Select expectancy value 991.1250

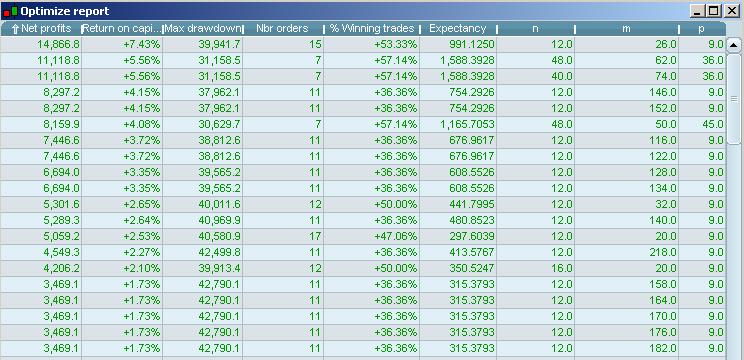tap(471, 45)
